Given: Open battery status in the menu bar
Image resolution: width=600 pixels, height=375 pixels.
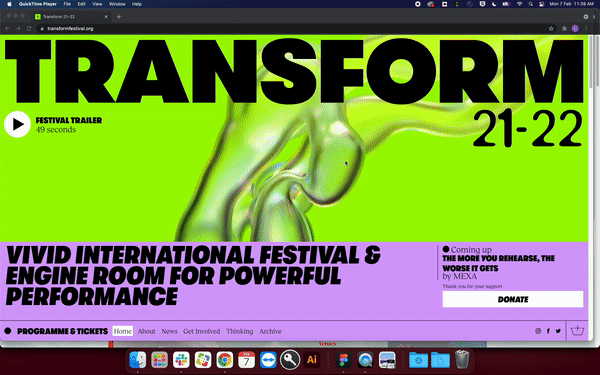Looking at the screenshot, I should coord(506,4).
